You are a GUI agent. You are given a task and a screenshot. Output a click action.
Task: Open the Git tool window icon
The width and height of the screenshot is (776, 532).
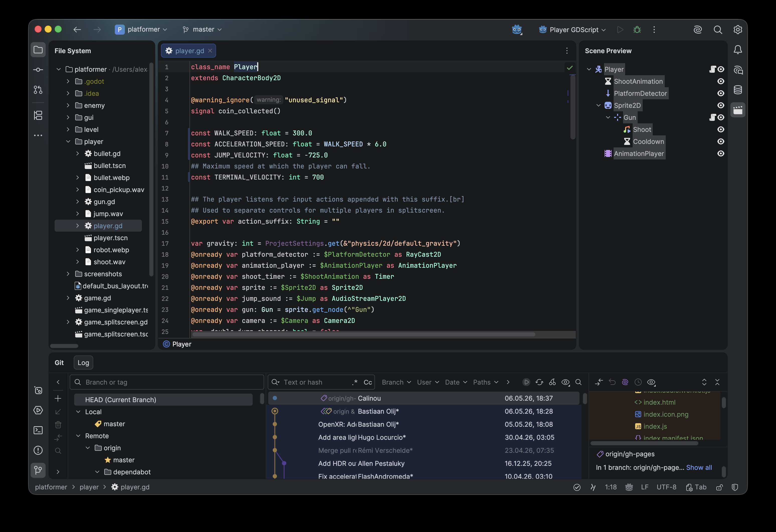click(38, 470)
